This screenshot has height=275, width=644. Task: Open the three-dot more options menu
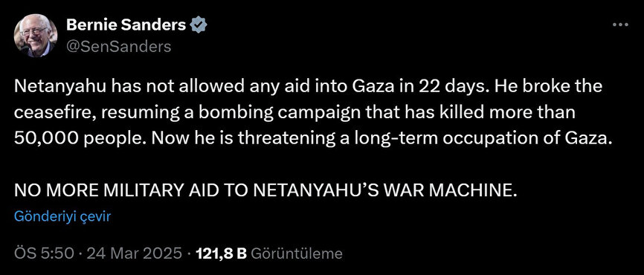[620, 25]
